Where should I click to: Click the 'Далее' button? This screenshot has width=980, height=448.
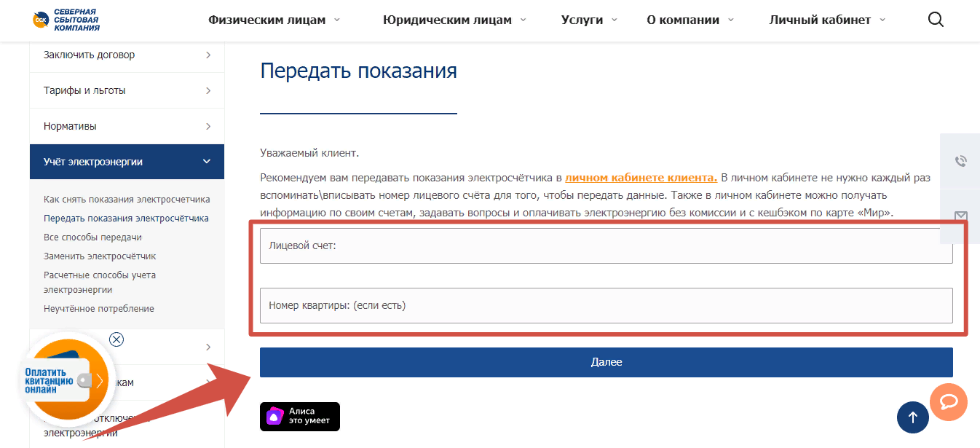[606, 362]
